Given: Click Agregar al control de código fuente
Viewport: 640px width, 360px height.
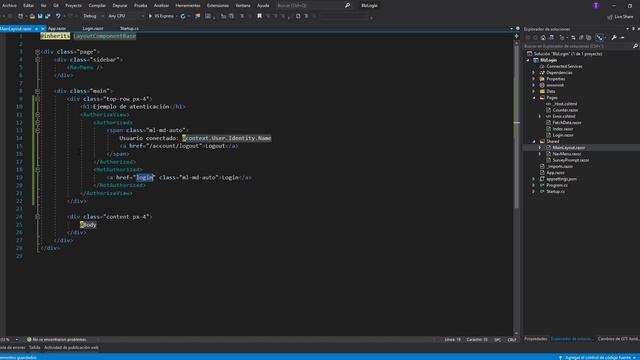Looking at the screenshot, I should click(x=598, y=358).
